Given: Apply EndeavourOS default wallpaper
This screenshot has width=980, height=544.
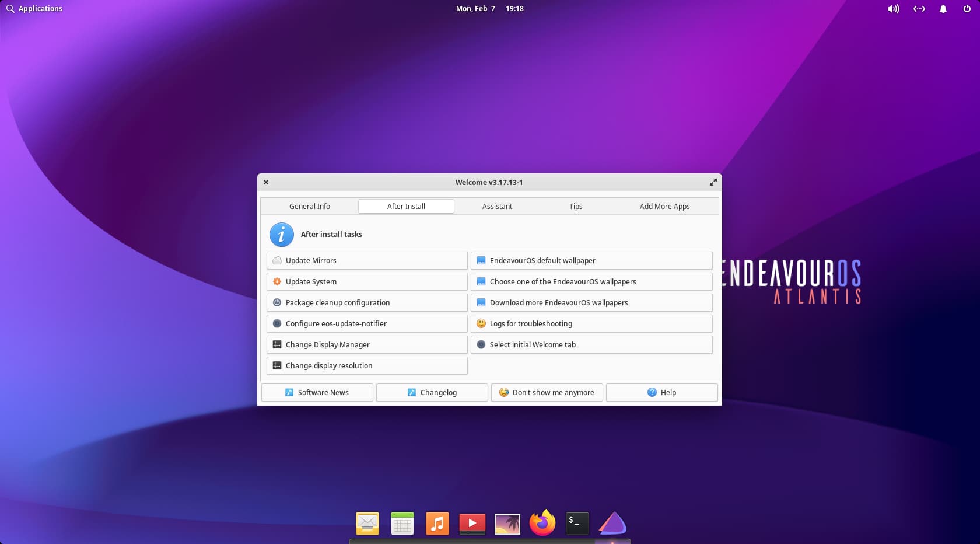Looking at the screenshot, I should pyautogui.click(x=591, y=261).
